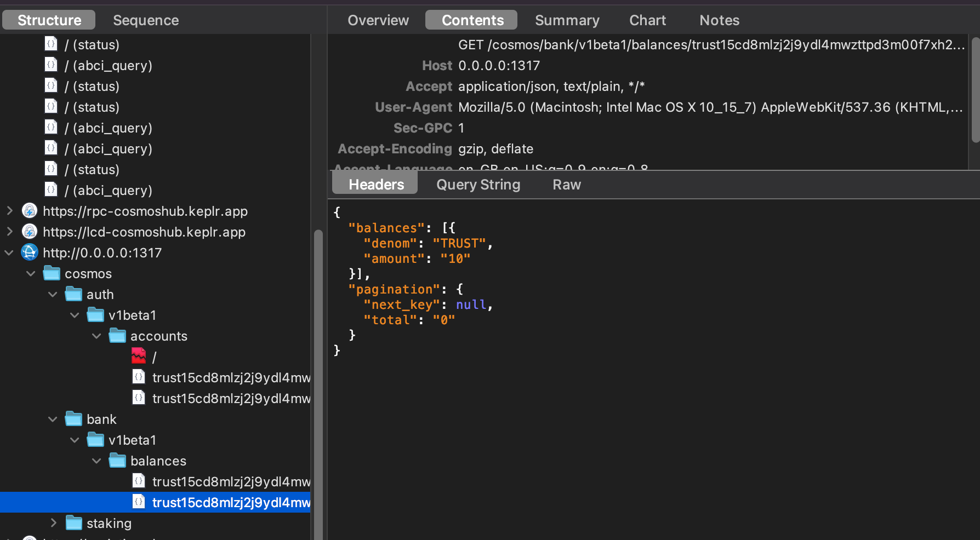Expand the rpc-cosmoshub.keplr.app host
The height and width of the screenshot is (540, 980).
point(9,211)
